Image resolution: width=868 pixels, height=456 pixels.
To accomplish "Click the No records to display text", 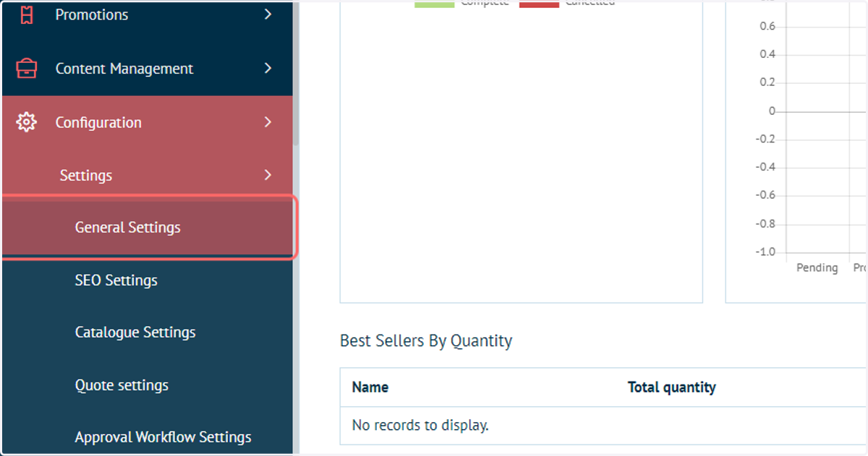I will pos(420,426).
